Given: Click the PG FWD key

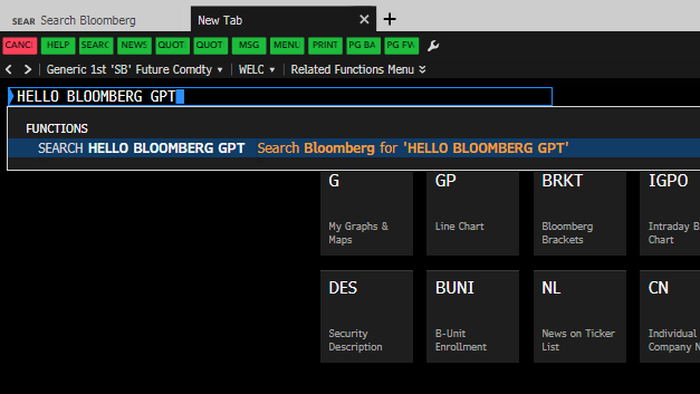Looking at the screenshot, I should [x=401, y=45].
